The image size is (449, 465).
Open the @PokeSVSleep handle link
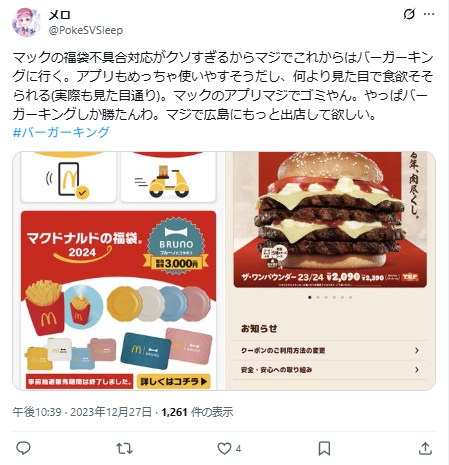(x=86, y=30)
